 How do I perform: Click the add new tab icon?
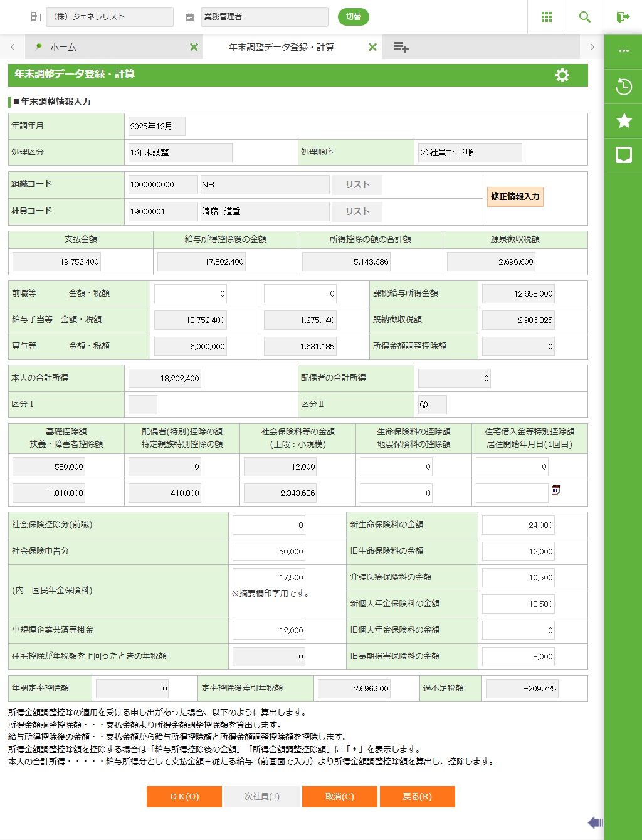coord(401,47)
